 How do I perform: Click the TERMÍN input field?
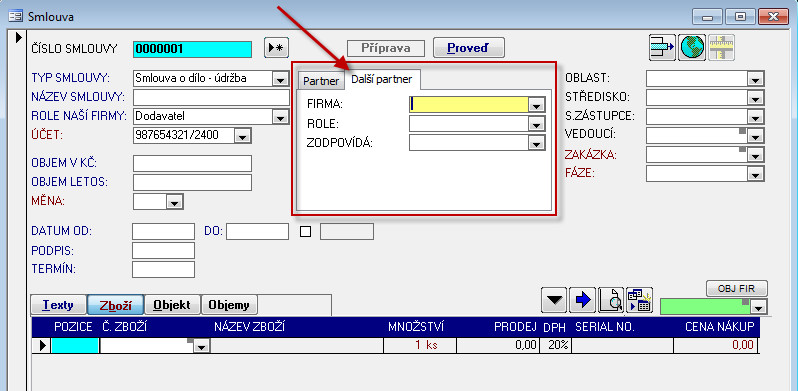(x=163, y=269)
